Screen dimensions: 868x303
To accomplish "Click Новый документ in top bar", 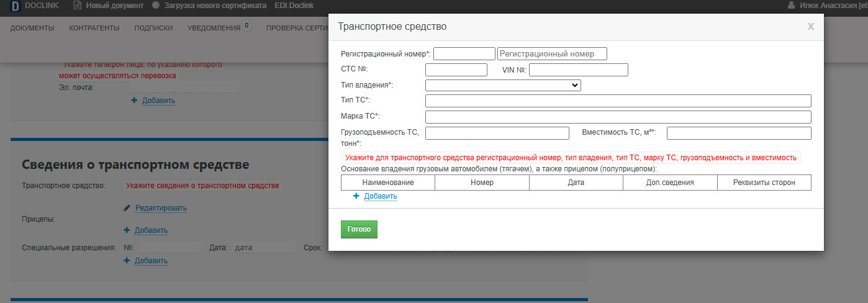I will [x=115, y=5].
